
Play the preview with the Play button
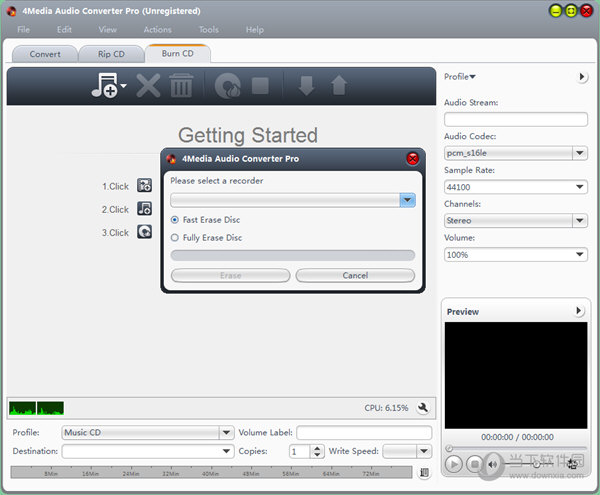(x=454, y=464)
